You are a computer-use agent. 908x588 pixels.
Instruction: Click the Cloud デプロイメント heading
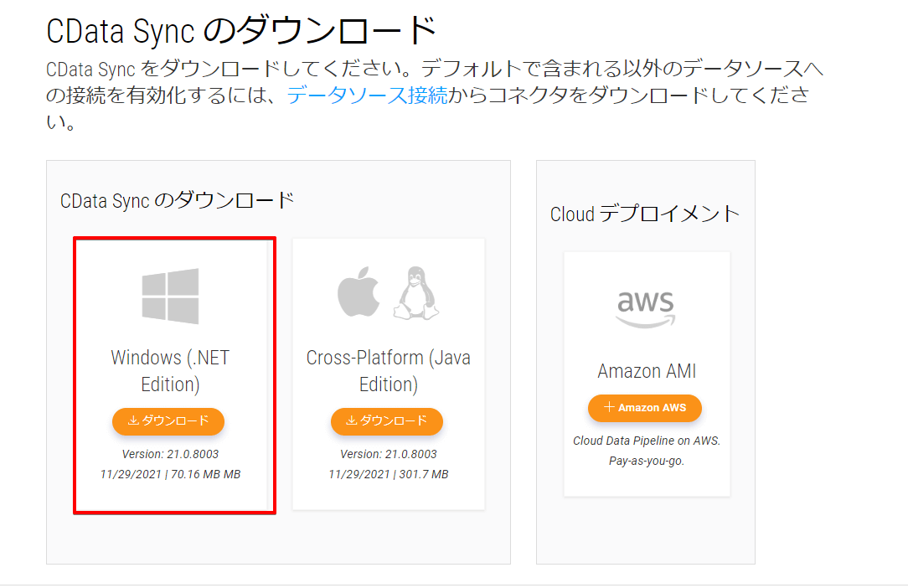645,214
